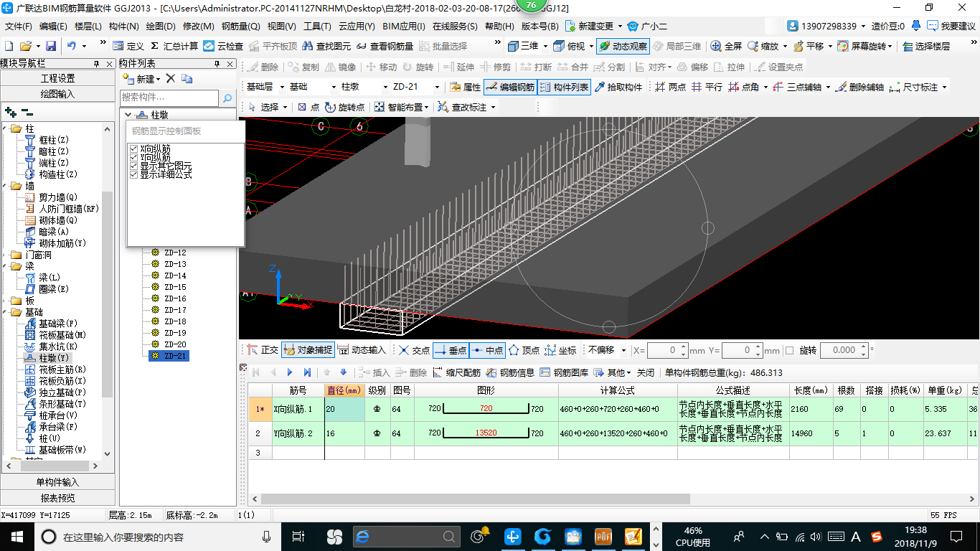Screen dimensions: 980x551
Task: Toggle 显示详细公式 checkbox
Action: click(133, 174)
